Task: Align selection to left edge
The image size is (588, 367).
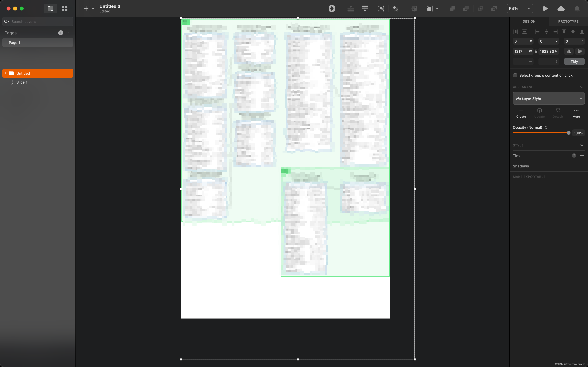Action: click(537, 32)
